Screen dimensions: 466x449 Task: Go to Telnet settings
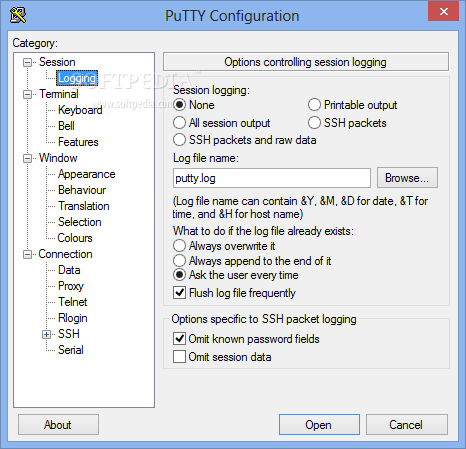(x=72, y=302)
